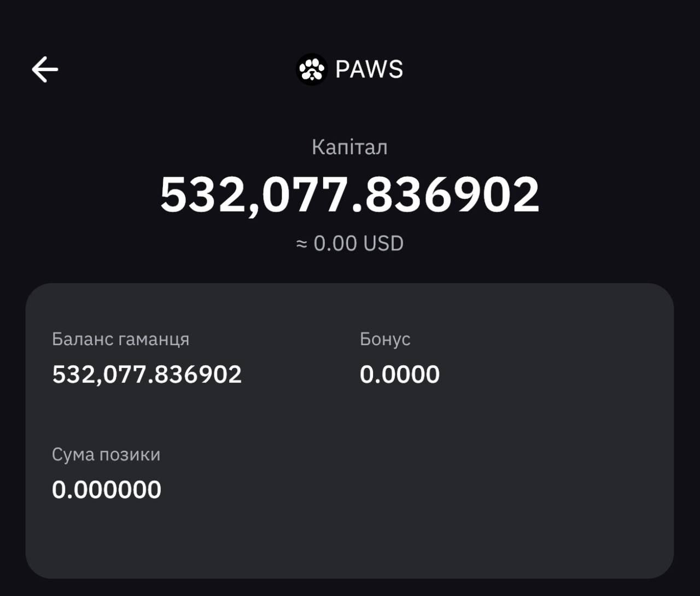Tap the letter P in PAWS title
Viewport: 700px width, 596px height.
coord(342,69)
